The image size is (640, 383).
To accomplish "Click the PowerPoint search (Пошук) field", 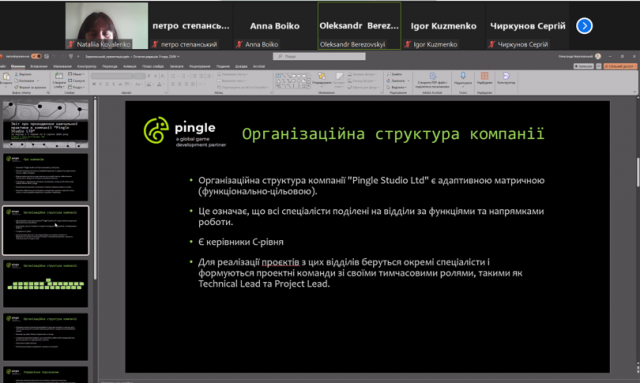I will [x=319, y=56].
